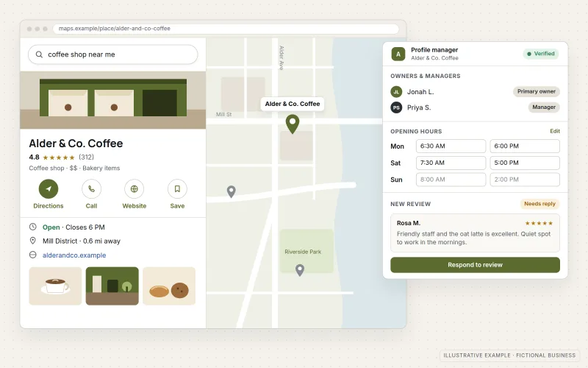
Task: Click the storefront header image
Action: [113, 100]
